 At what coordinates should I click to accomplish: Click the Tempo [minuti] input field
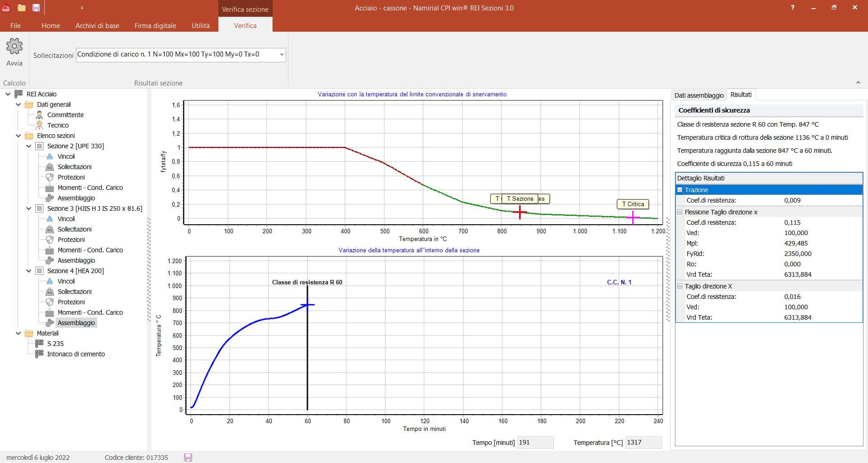click(535, 442)
